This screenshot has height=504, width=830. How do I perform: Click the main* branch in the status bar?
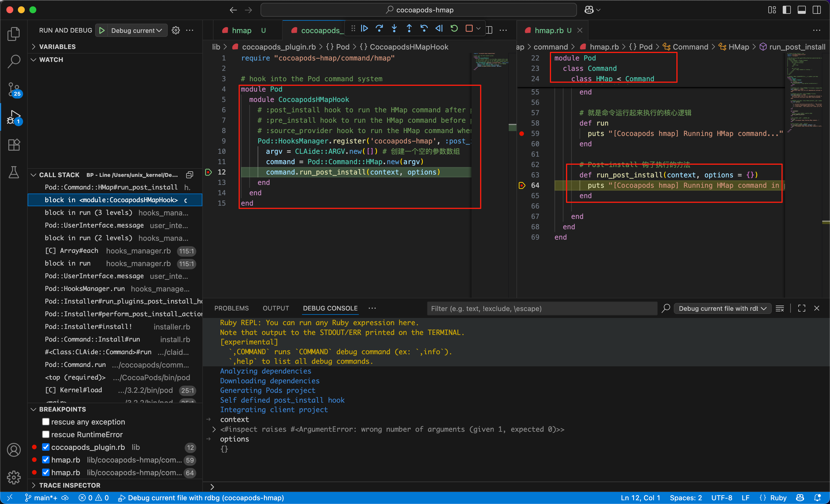click(42, 498)
